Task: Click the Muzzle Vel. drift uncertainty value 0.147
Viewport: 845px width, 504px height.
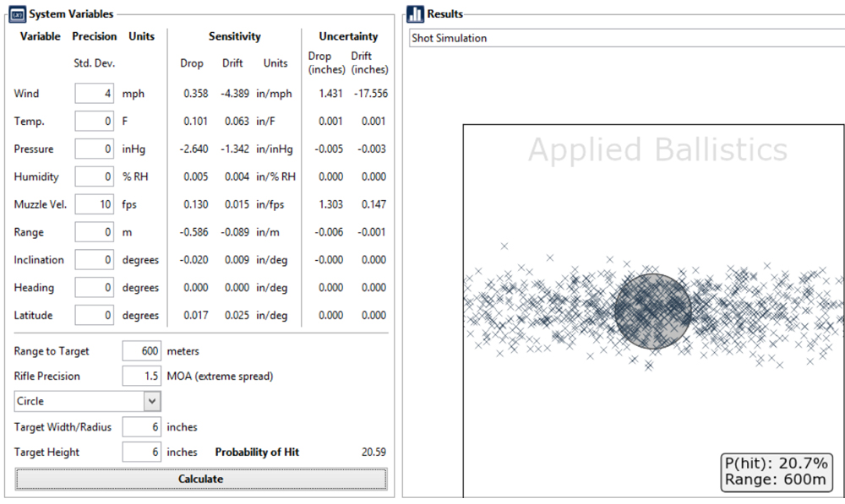Action: pos(373,204)
